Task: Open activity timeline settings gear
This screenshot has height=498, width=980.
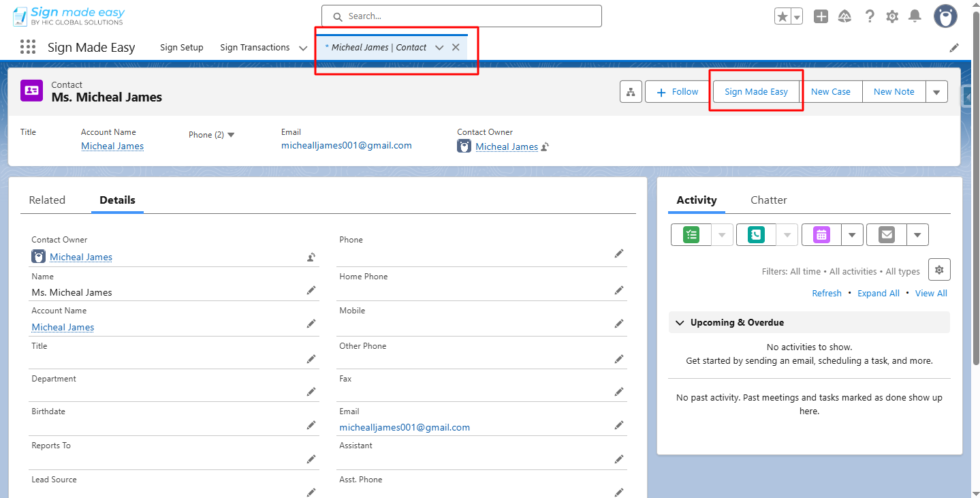Action: pyautogui.click(x=938, y=269)
